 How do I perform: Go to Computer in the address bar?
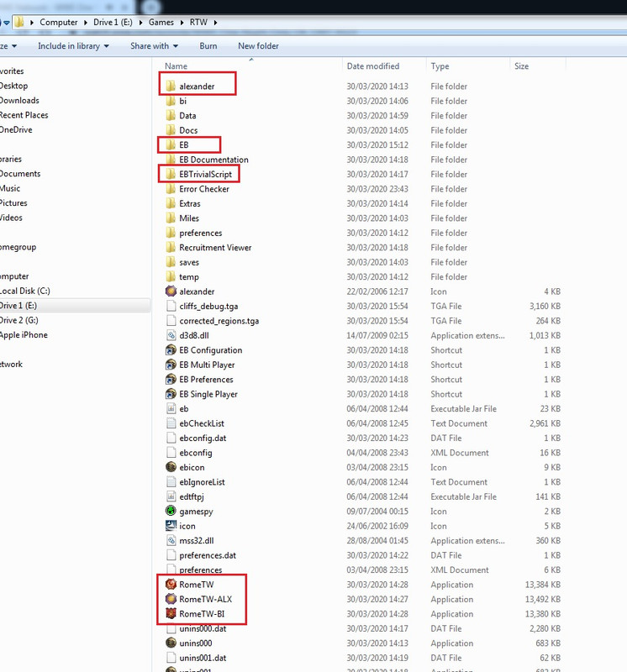[x=59, y=23]
